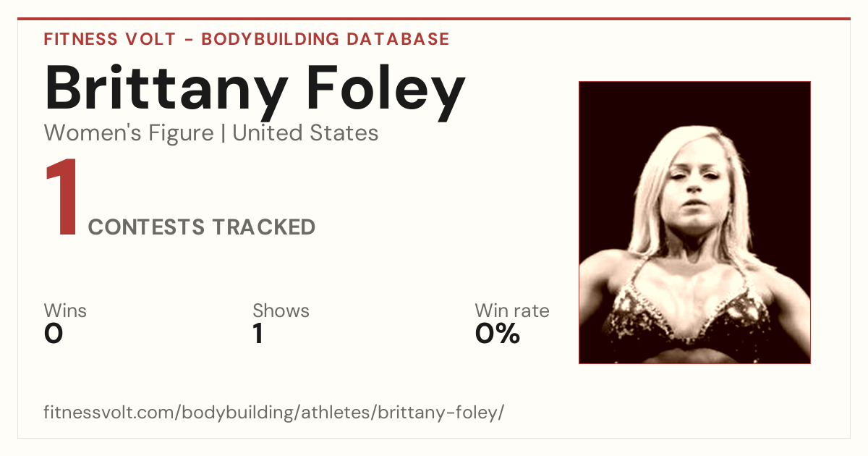Click the Wins value 0
The width and height of the screenshot is (868, 456).
click(54, 334)
